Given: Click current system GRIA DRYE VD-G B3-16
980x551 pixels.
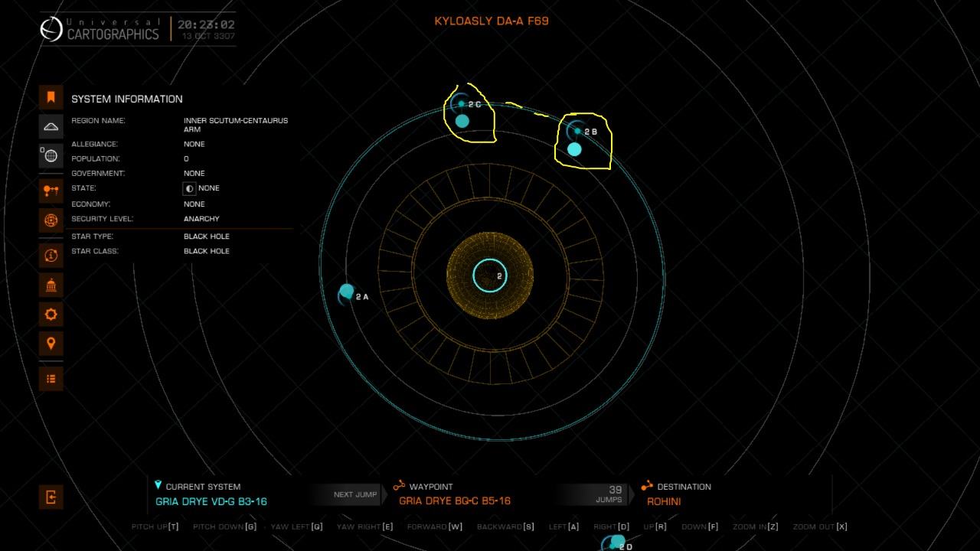Looking at the screenshot, I should 211,501.
